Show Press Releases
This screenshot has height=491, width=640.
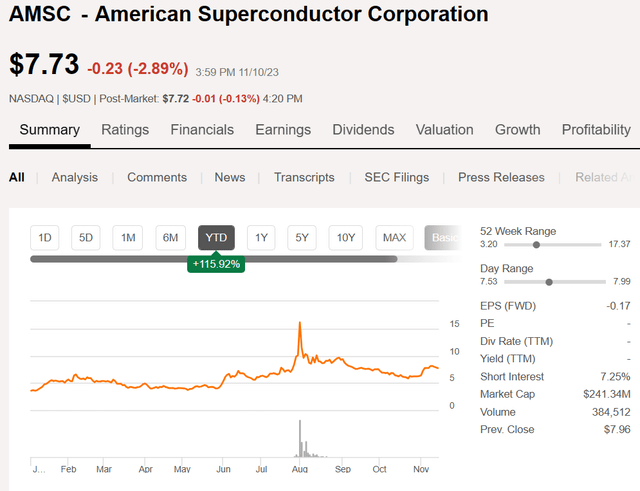pos(501,177)
